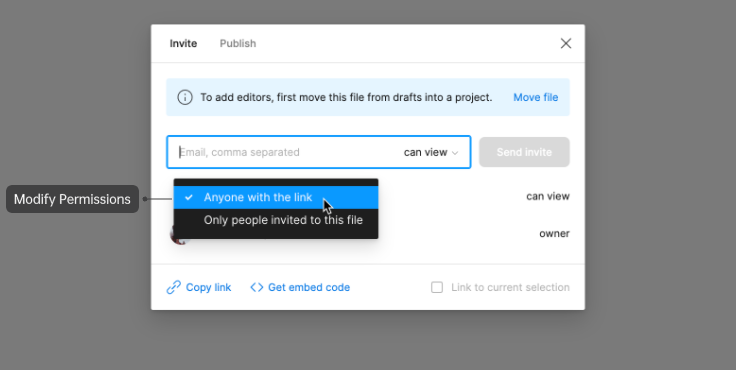Click the info icon in the banner
The width and height of the screenshot is (736, 370).
[184, 97]
